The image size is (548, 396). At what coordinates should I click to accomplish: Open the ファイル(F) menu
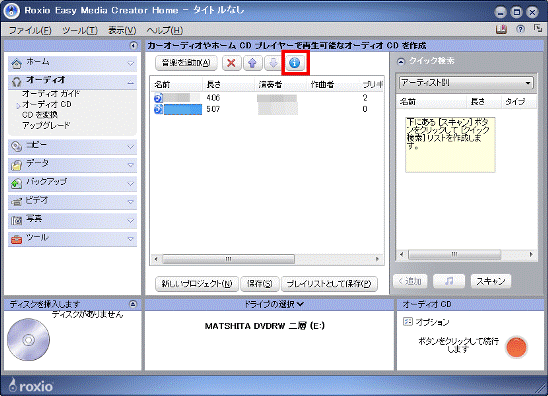[30, 30]
